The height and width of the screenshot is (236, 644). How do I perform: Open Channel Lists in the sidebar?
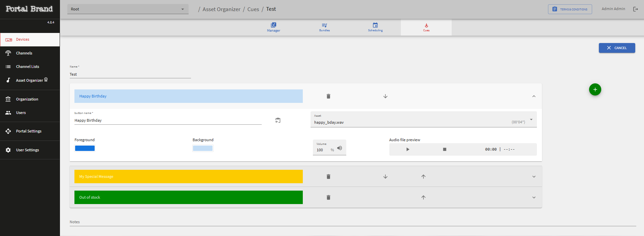click(x=30, y=67)
